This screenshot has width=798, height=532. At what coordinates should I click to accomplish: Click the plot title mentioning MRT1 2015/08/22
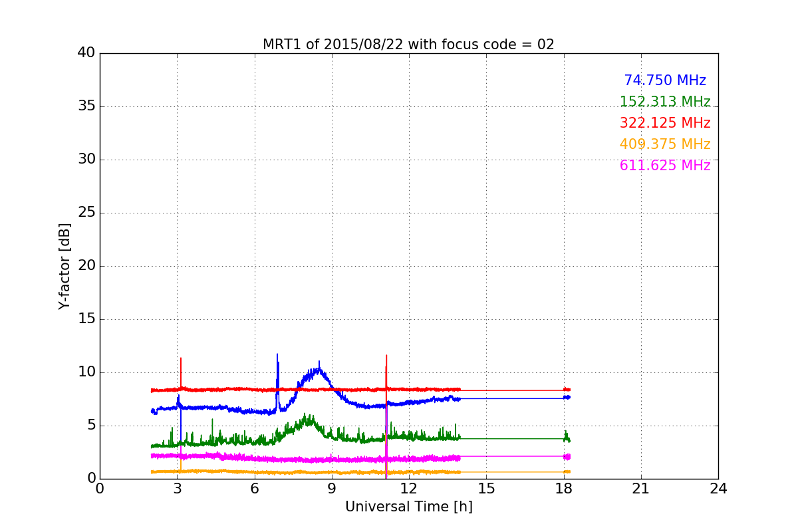(408, 45)
